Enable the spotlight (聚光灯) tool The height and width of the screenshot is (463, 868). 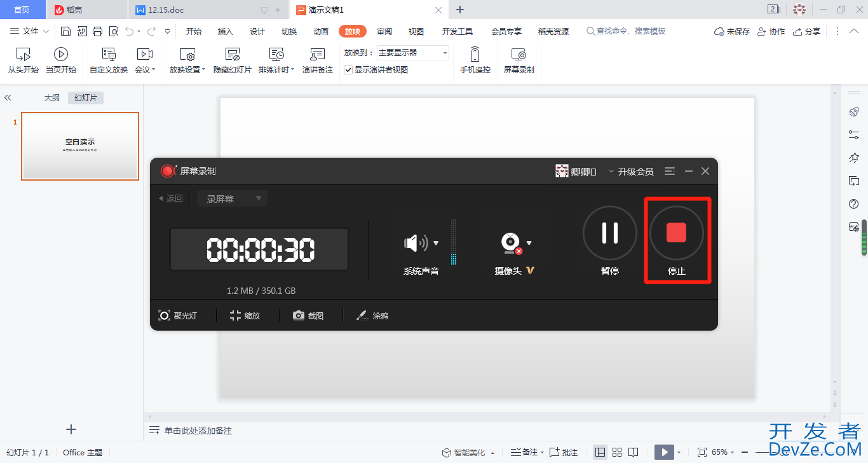click(x=177, y=315)
